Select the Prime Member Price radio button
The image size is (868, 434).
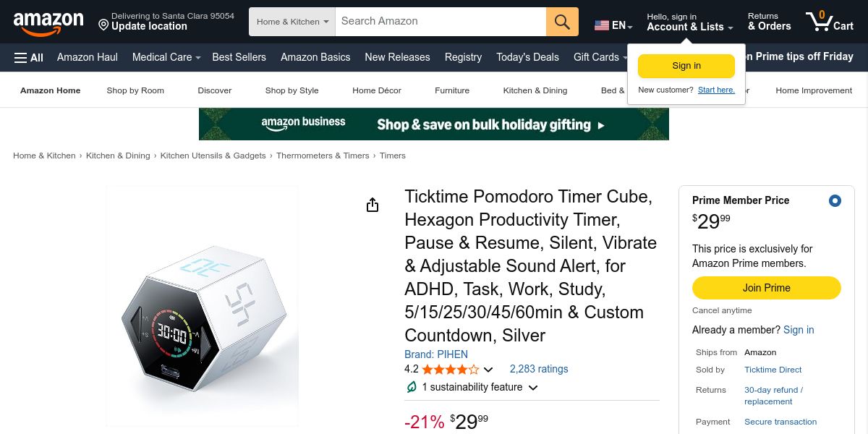point(835,200)
